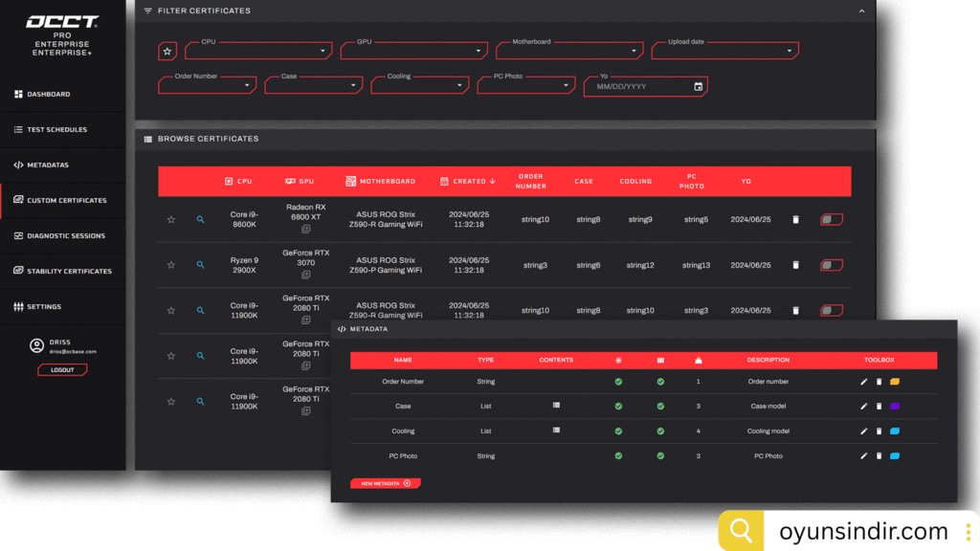Toggle the switch on third Core i9-11900K row
This screenshot has height=551, width=980.
pos(831,310)
